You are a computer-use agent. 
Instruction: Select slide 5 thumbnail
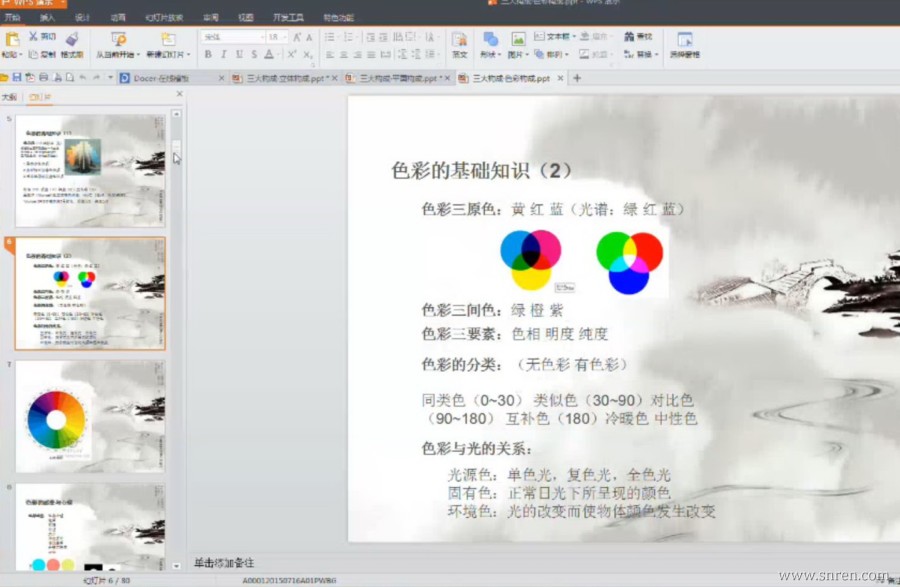point(90,170)
